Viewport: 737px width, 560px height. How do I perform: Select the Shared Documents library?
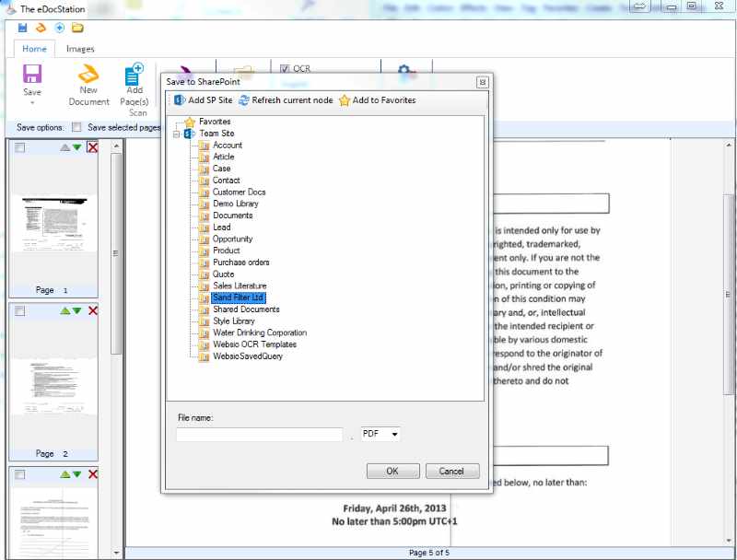pos(246,309)
